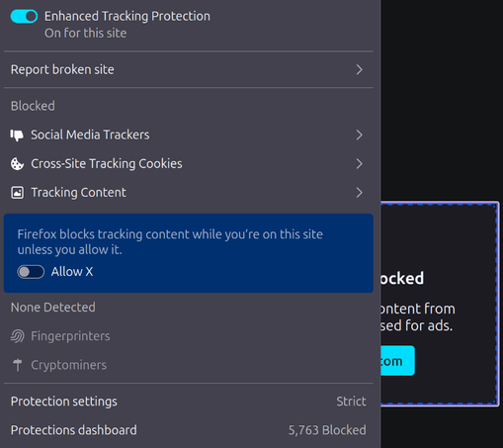Click the Cryptominers pickaxe icon
The height and width of the screenshot is (448, 503).
point(18,365)
